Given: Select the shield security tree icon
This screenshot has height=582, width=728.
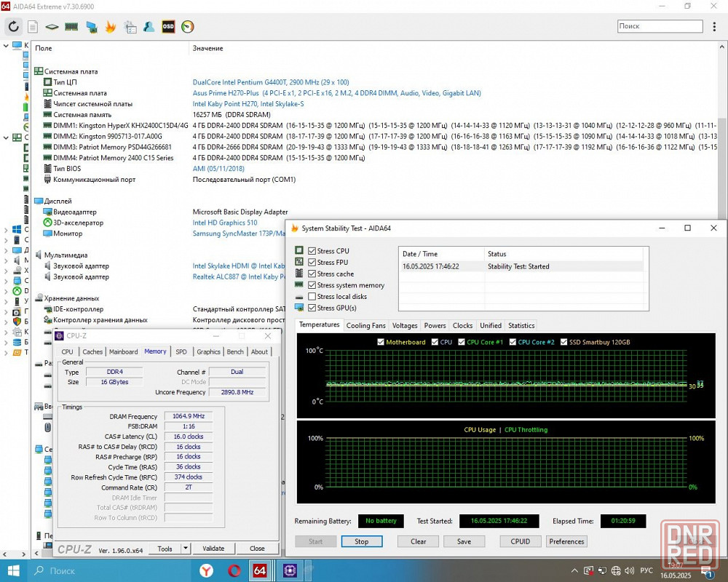Looking at the screenshot, I should click(x=17, y=321).
